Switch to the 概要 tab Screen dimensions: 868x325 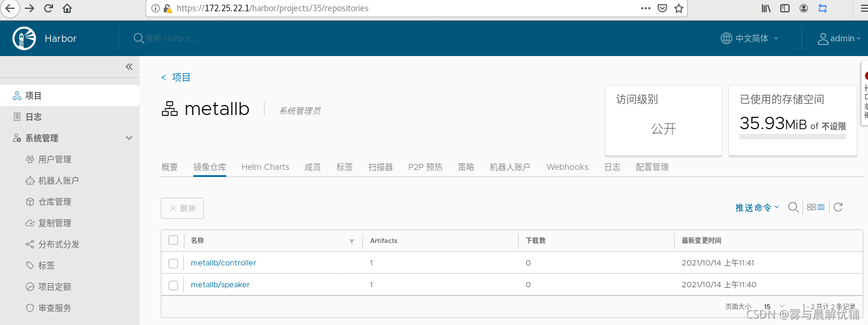point(170,167)
